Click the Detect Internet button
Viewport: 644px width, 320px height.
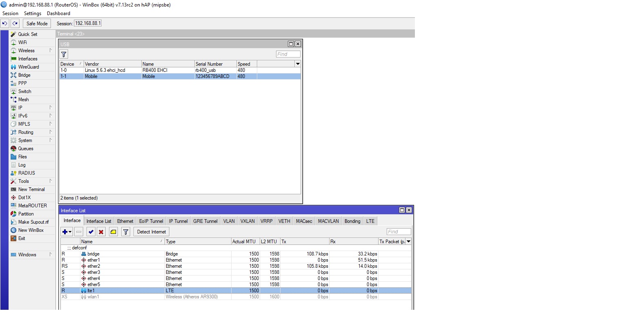152,232
